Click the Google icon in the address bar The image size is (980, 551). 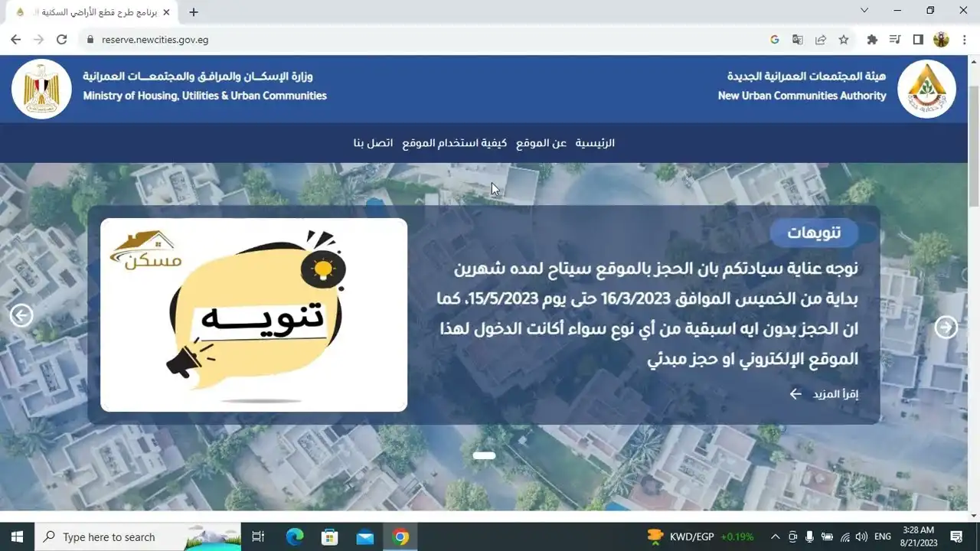pyautogui.click(x=775, y=40)
